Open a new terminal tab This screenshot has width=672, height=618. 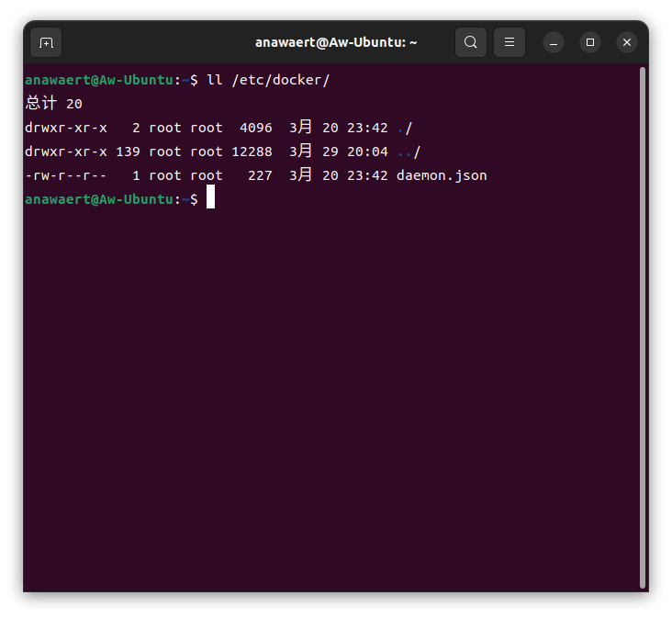tap(46, 42)
